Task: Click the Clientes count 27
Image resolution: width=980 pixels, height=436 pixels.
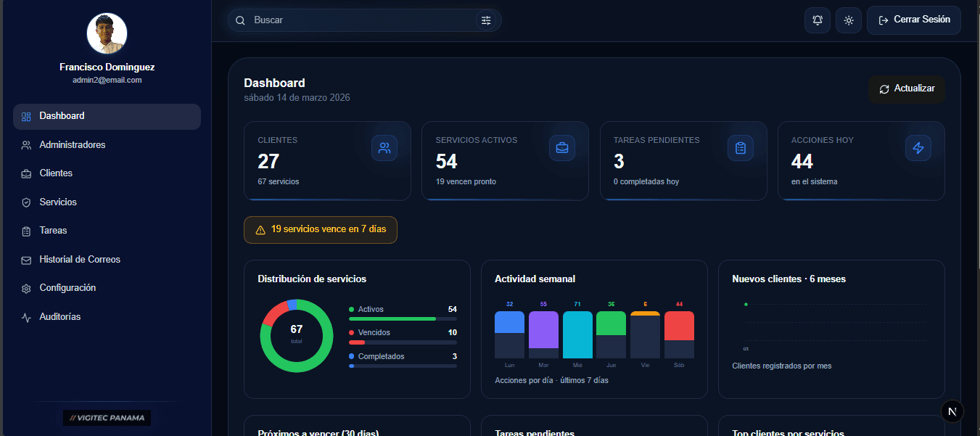Action: [x=268, y=161]
